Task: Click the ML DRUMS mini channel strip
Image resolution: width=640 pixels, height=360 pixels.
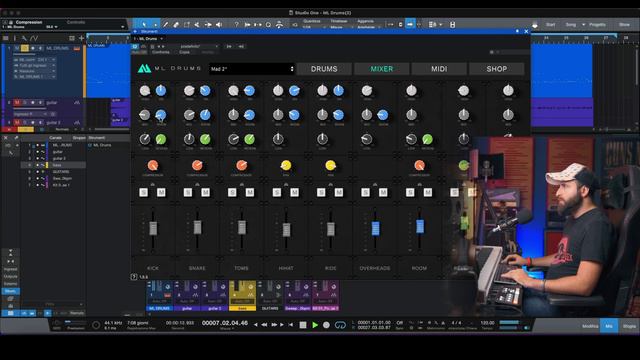Action: tap(160, 295)
